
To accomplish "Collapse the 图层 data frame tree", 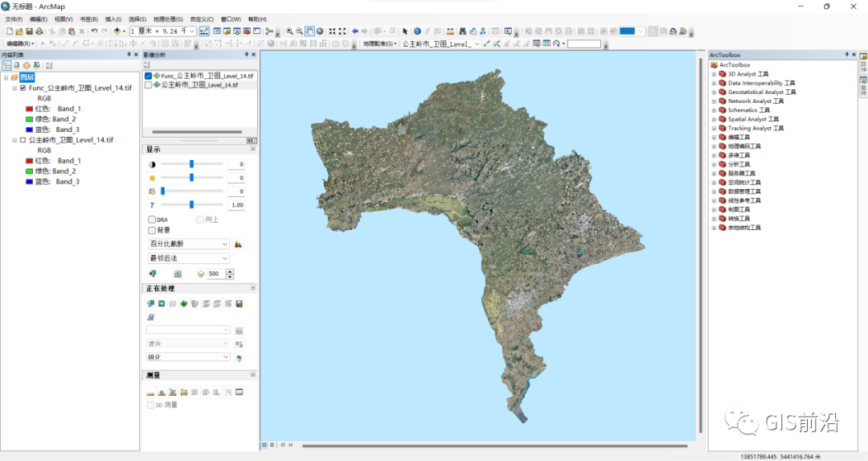I will (x=6, y=77).
